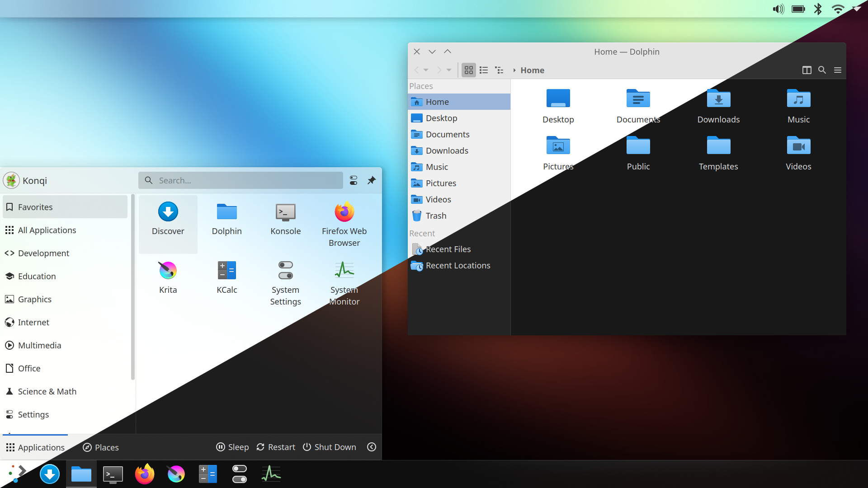868x488 pixels.
Task: Switch Dolphin to compact view mode
Action: pyautogui.click(x=484, y=70)
